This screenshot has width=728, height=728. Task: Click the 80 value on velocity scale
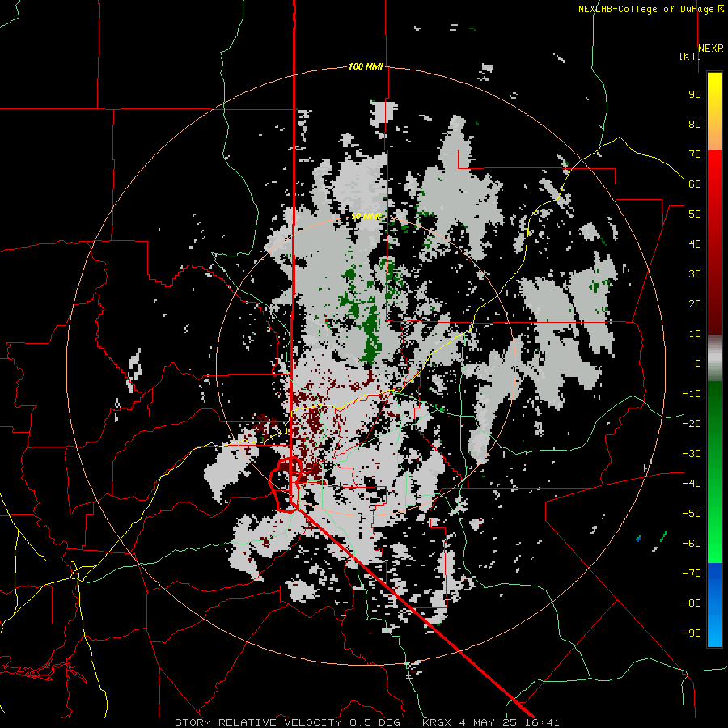point(695,124)
